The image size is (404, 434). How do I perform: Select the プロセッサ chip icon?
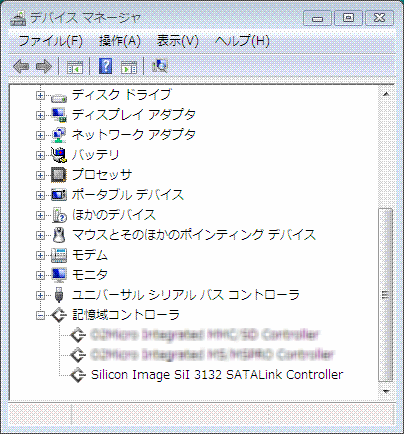59,175
